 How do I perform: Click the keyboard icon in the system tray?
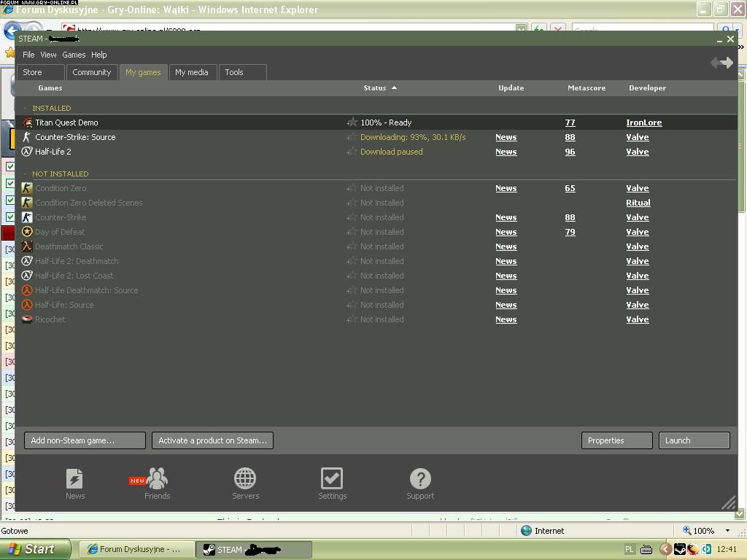646,550
